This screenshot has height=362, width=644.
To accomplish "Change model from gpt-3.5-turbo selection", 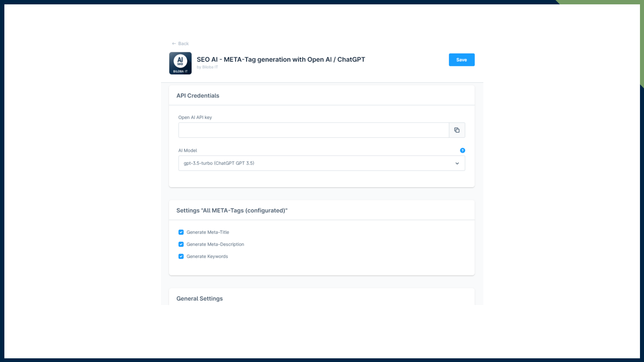I will pyautogui.click(x=321, y=163).
